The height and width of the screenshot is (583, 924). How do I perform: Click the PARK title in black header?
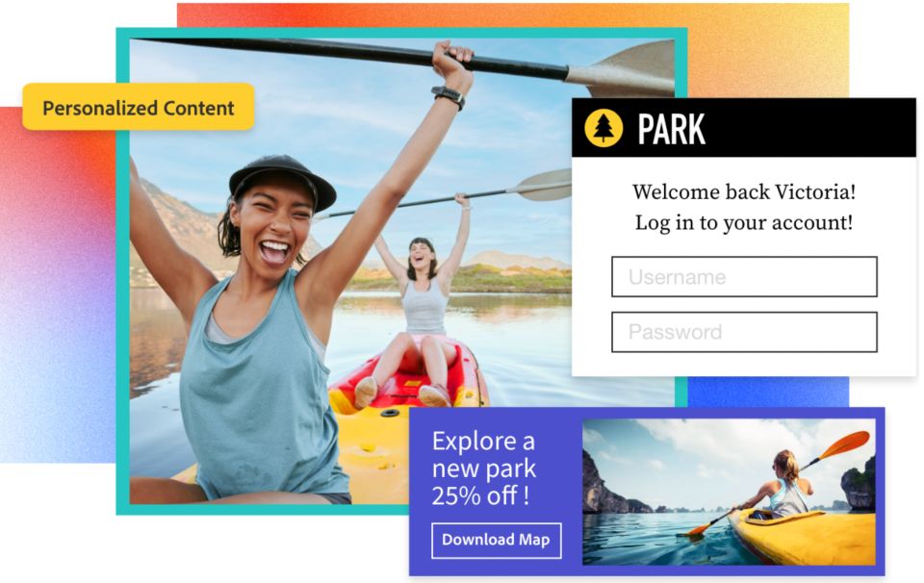671,129
